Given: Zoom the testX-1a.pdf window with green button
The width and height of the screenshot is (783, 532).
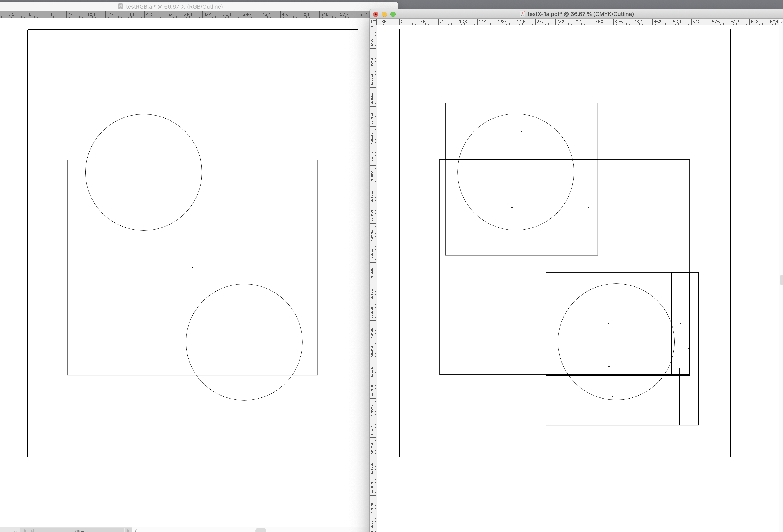Looking at the screenshot, I should 393,14.
